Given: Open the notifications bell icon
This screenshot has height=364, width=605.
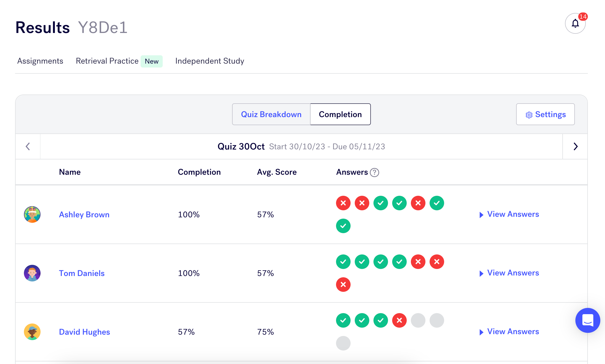Looking at the screenshot, I should coord(575,24).
